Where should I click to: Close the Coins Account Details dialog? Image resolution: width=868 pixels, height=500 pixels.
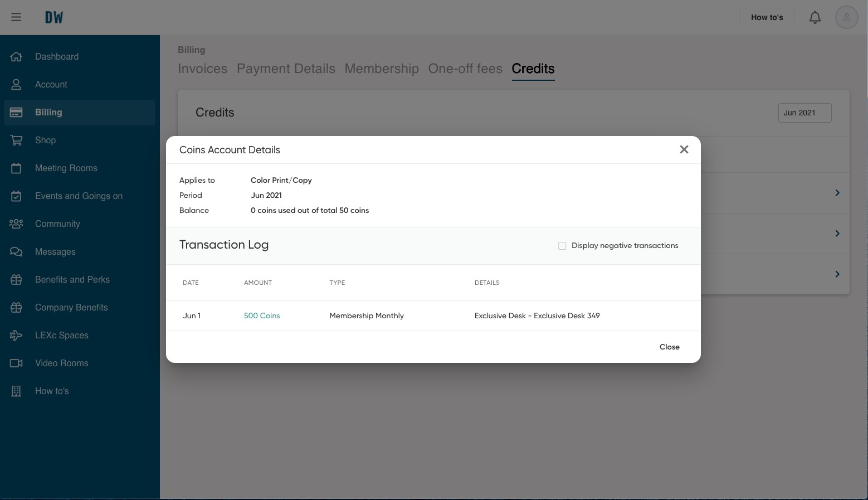(x=684, y=149)
